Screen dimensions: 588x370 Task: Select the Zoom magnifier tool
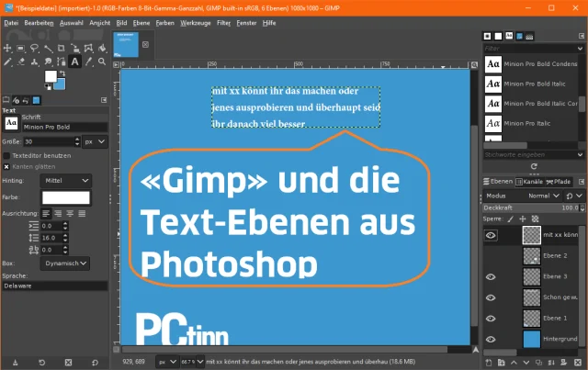[x=102, y=62]
